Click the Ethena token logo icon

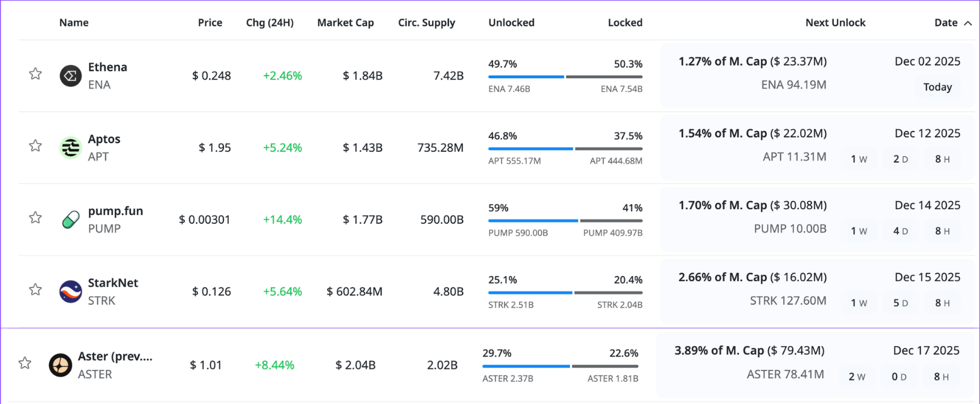click(71, 76)
